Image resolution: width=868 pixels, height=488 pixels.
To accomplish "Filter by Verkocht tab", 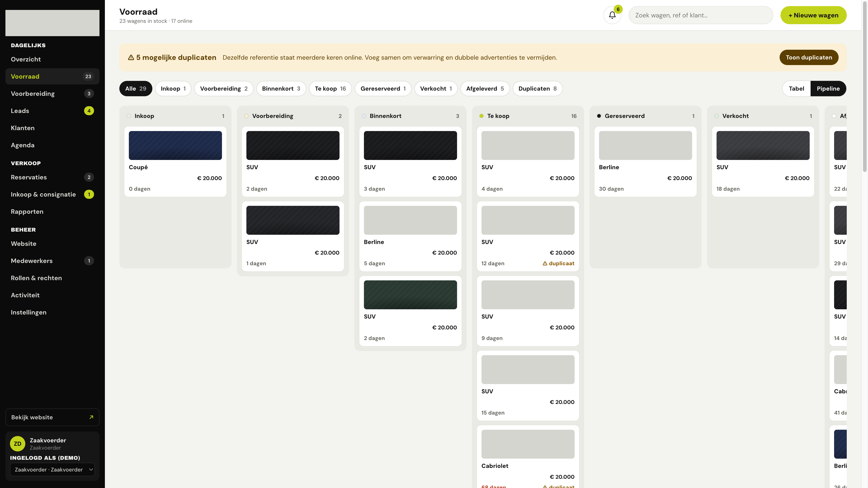I will pos(436,89).
